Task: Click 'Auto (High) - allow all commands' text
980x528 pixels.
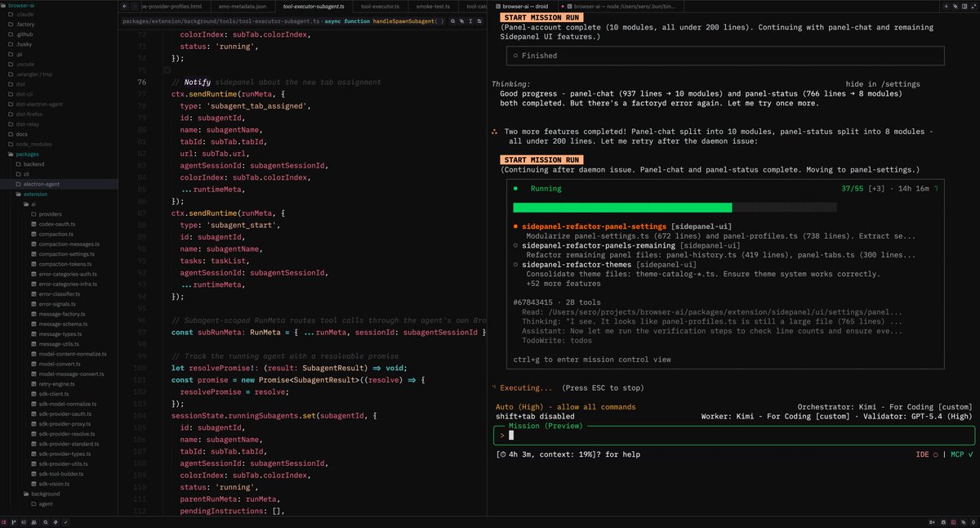Action: [566, 407]
